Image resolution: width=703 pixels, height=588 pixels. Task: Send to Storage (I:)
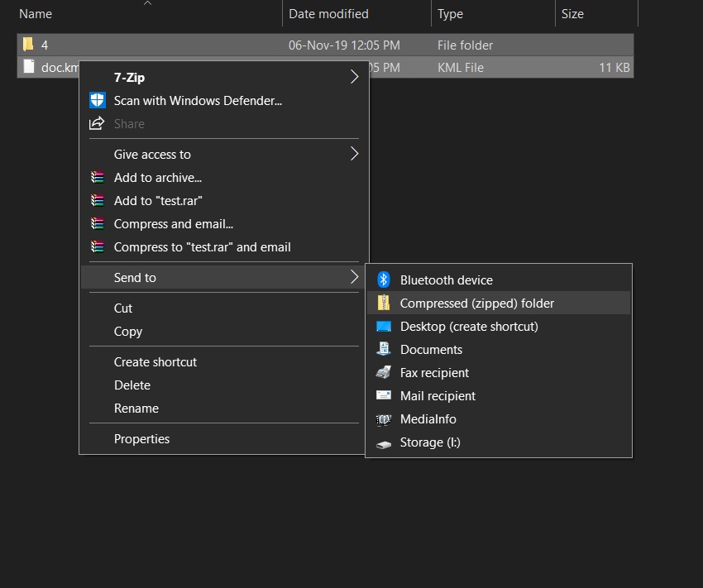[x=499, y=442]
